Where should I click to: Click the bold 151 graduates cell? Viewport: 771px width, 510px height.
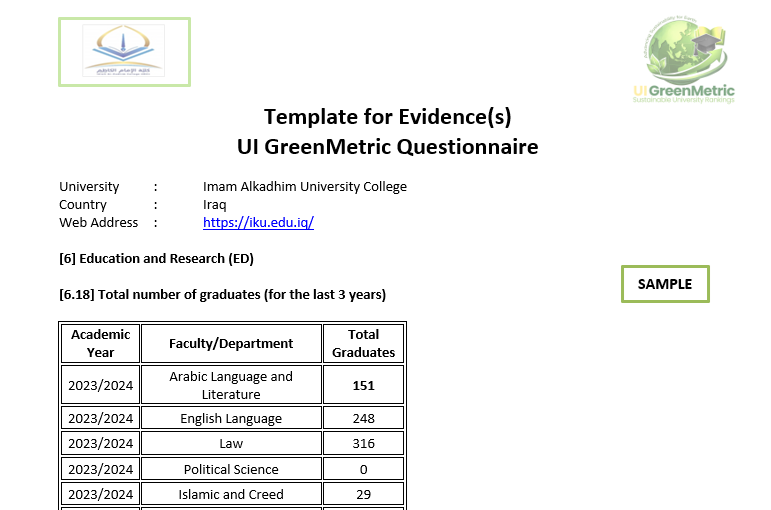tap(363, 385)
